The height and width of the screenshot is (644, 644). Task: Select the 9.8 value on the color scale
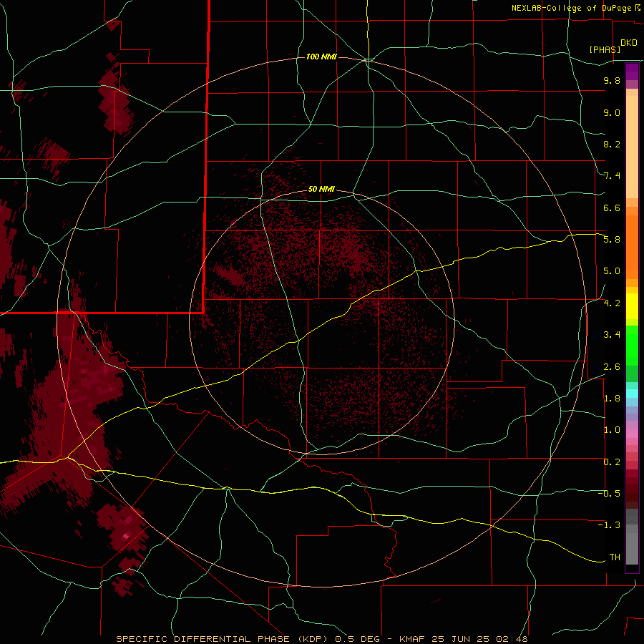click(x=612, y=80)
